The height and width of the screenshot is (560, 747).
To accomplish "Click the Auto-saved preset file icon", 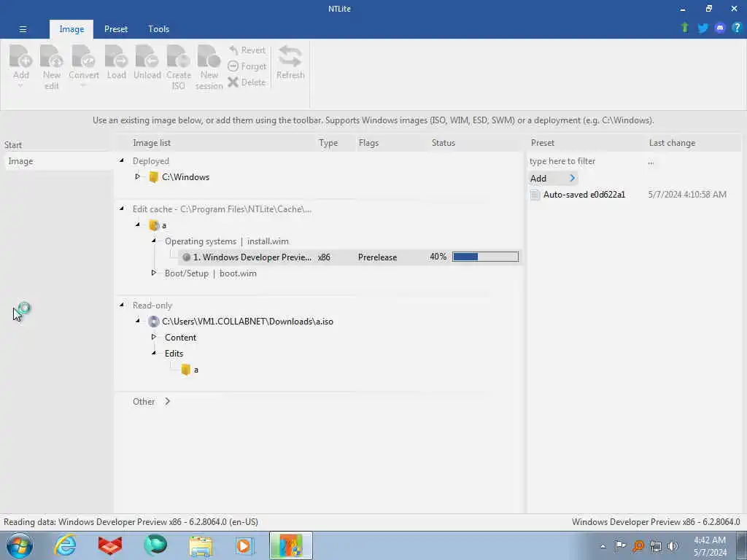I will tap(535, 194).
